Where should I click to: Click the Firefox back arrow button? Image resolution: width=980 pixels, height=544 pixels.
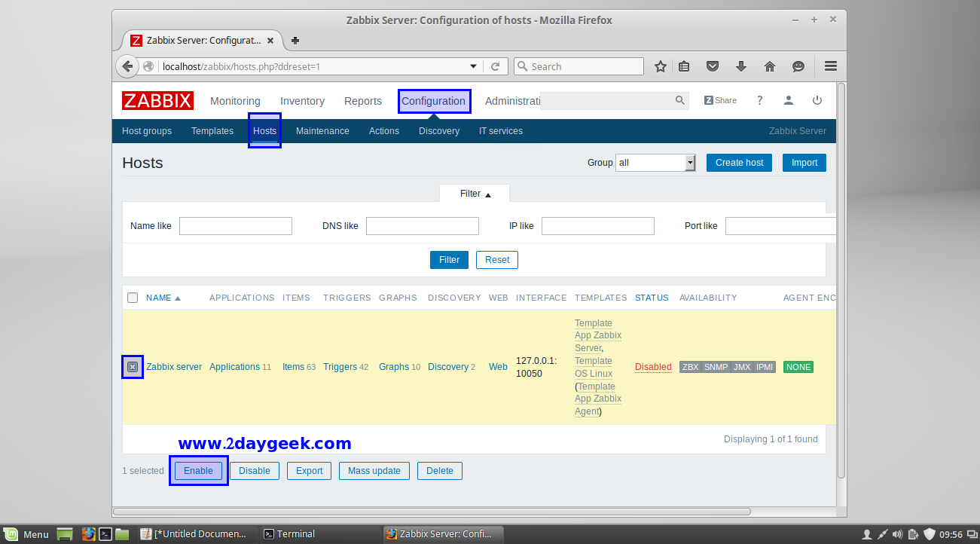click(128, 66)
